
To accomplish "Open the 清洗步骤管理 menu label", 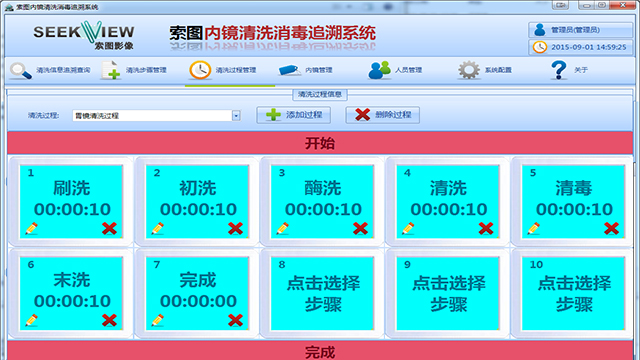I will 146,70.
